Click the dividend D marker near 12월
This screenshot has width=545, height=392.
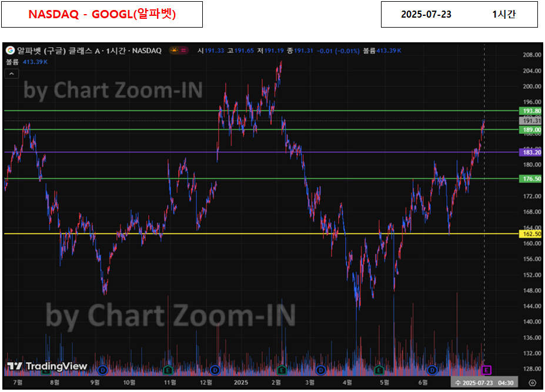pos(215,370)
